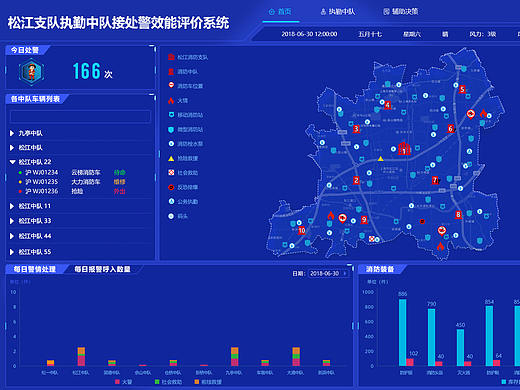The width and height of the screenshot is (520, 390).
Task: Switch to the 执勤中队 tab
Action: click(338, 12)
